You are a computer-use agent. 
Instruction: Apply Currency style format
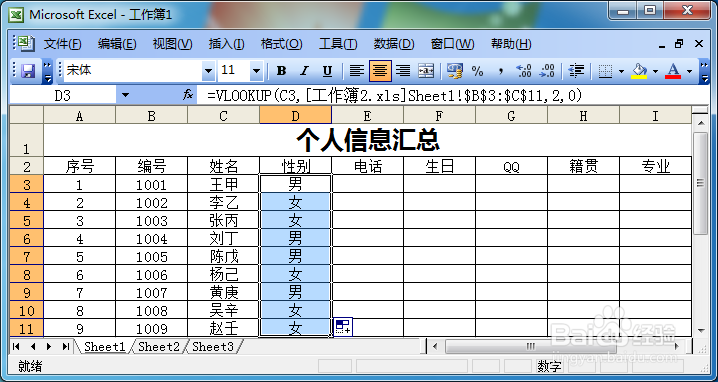[x=455, y=71]
